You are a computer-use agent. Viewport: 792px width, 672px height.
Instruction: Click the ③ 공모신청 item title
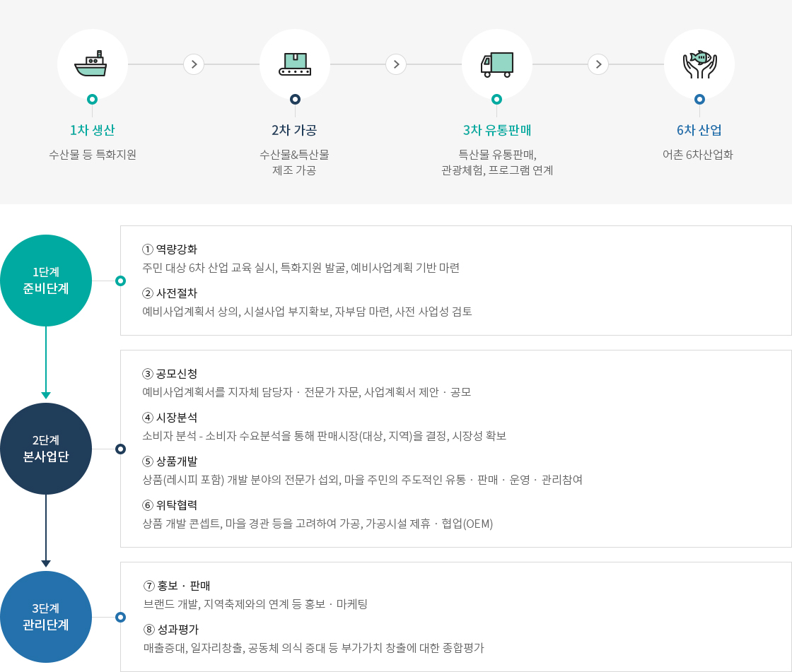pyautogui.click(x=170, y=374)
